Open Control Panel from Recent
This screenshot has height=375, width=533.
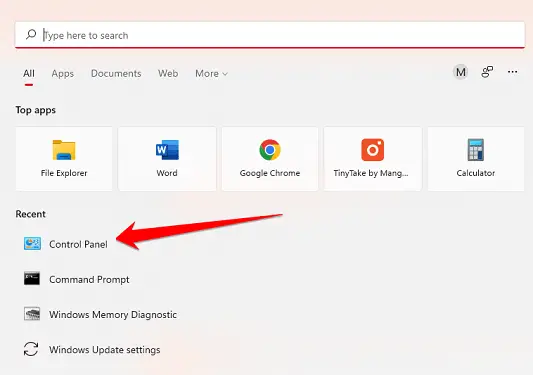78,244
